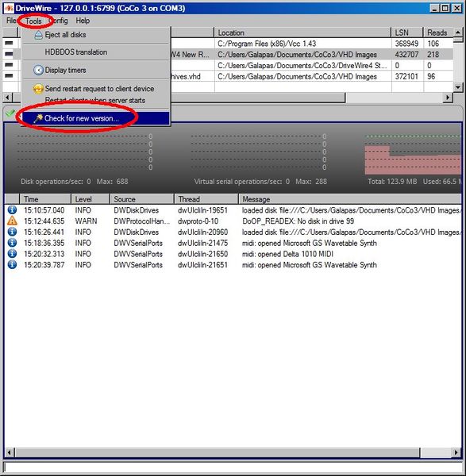Image resolution: width=466 pixels, height=476 pixels.
Task: Click the drive icon in the DriveWire4 St row
Action: [x=9, y=65]
